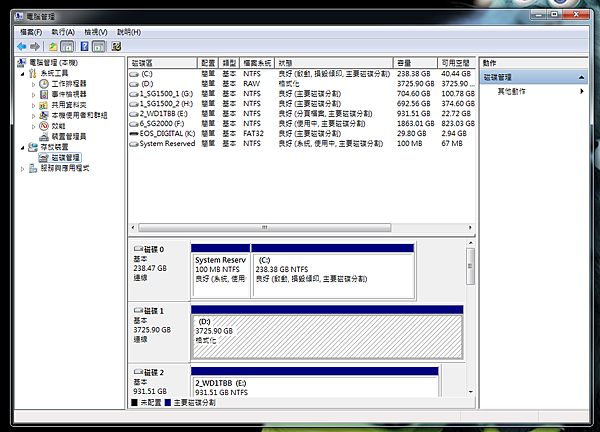The width and height of the screenshot is (600, 432).
Task: Toggle the Show/Hide Action Pane button
Action: (x=99, y=47)
